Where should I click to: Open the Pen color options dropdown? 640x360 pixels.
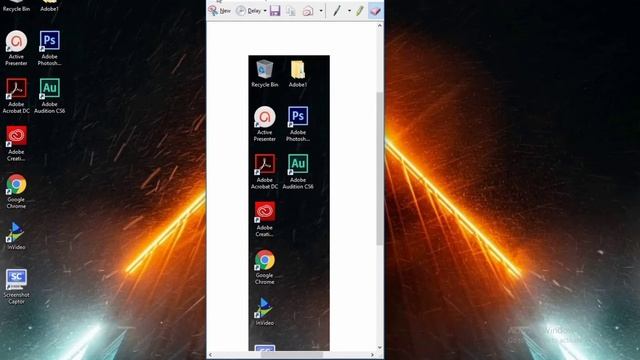click(x=349, y=11)
